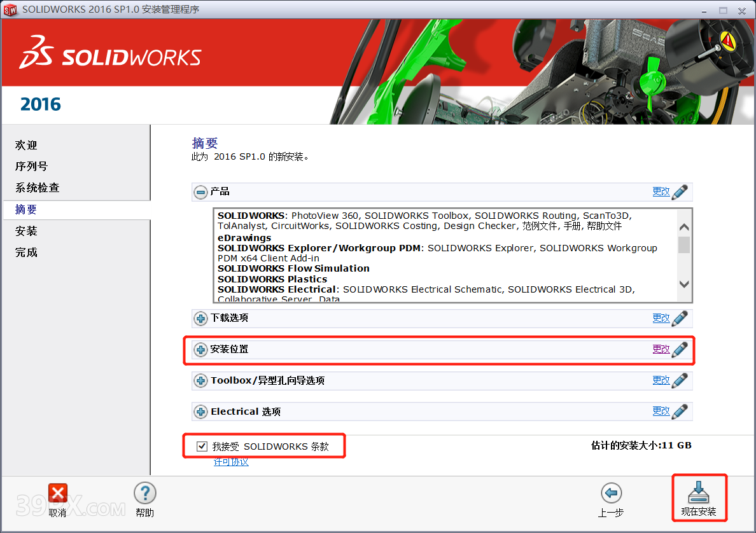Expand the Toolbox/异型孔向导选项 section
The height and width of the screenshot is (533, 756).
[200, 380]
